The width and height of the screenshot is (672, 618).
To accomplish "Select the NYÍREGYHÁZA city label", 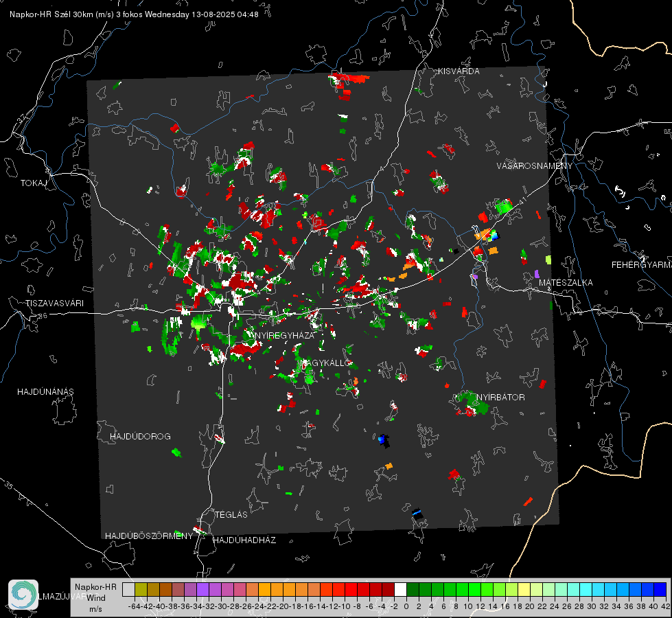I will coord(285,335).
